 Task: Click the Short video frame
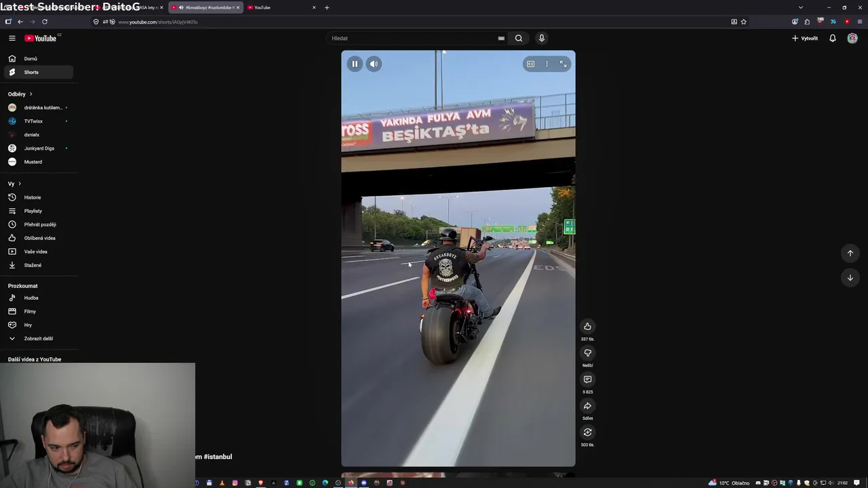tap(458, 258)
